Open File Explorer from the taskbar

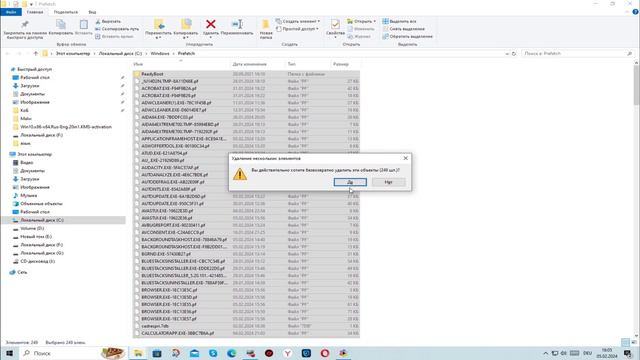click(138, 353)
